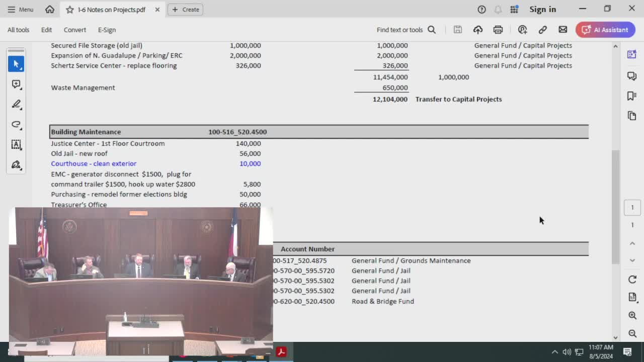Open the bookmarks panel icon
This screenshot has height=362, width=644.
coord(632,96)
